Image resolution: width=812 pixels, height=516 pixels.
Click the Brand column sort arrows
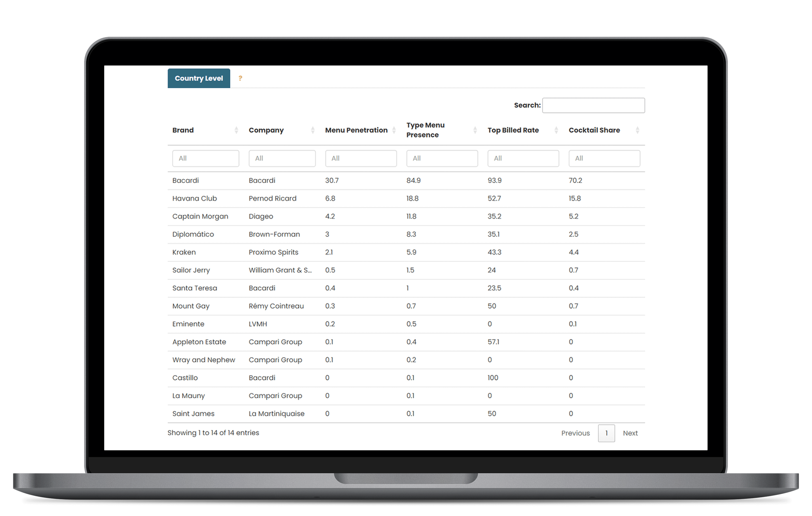[x=236, y=130]
